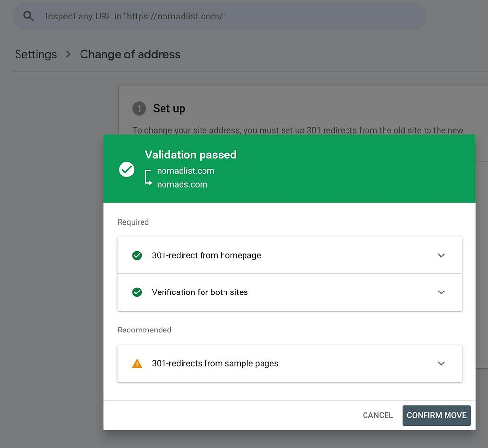Expand 301-redirects from sample pages chevron
This screenshot has height=448, width=488.
tap(441, 363)
